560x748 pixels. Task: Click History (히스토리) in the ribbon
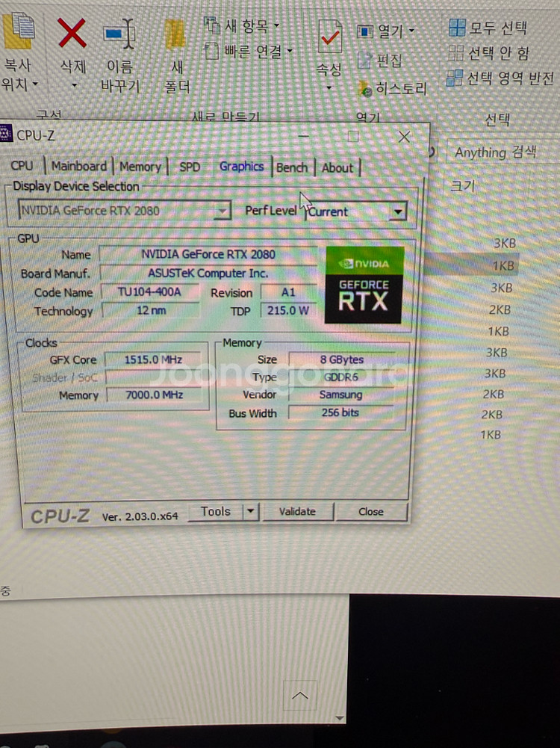pyautogui.click(x=393, y=88)
